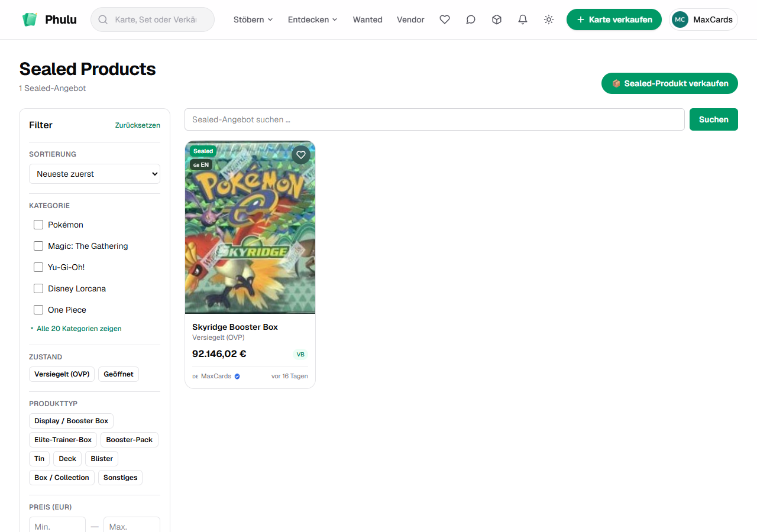
Task: Click the Sealed-Produkt verkaufen button
Action: [x=669, y=83]
